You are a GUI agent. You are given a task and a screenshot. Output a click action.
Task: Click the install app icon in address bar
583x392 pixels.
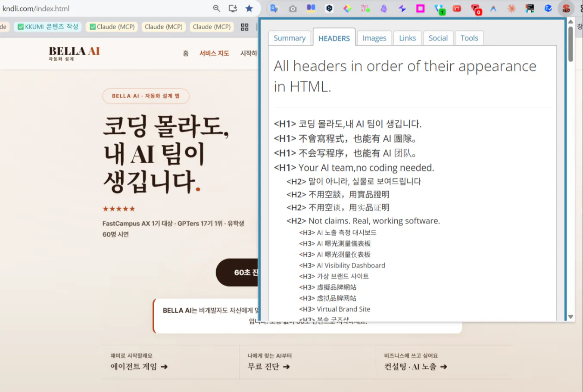(233, 9)
